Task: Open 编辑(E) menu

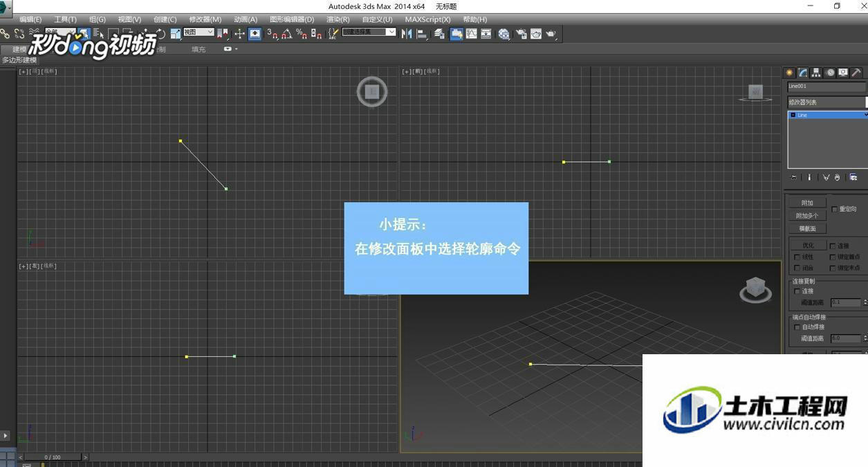Action: [x=30, y=19]
